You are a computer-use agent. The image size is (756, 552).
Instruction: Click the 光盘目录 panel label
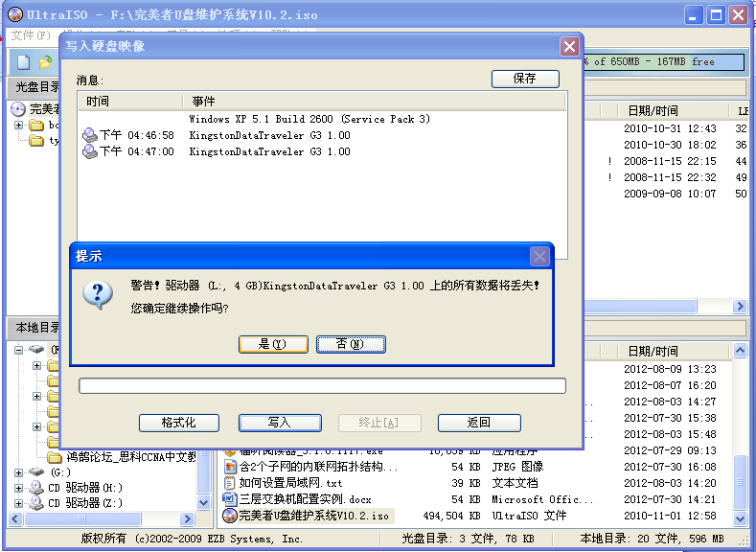pos(37,87)
